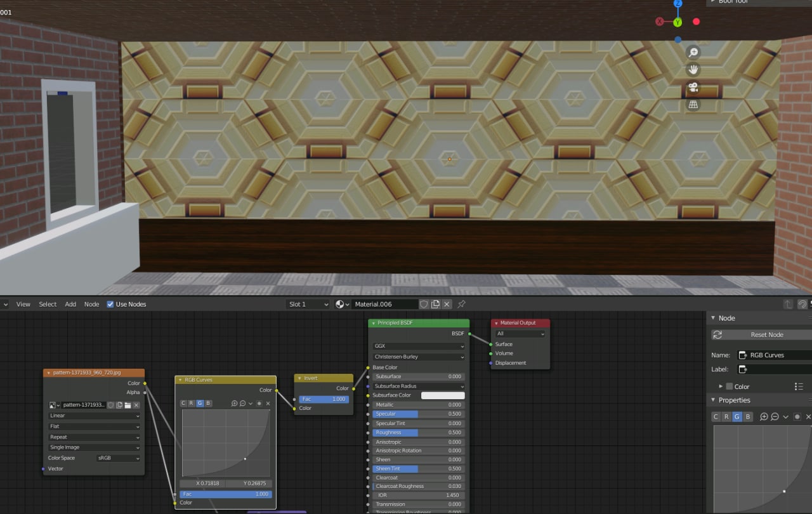The width and height of the screenshot is (812, 514).
Task: Click the Subsurface Color white swatch
Action: (443, 395)
